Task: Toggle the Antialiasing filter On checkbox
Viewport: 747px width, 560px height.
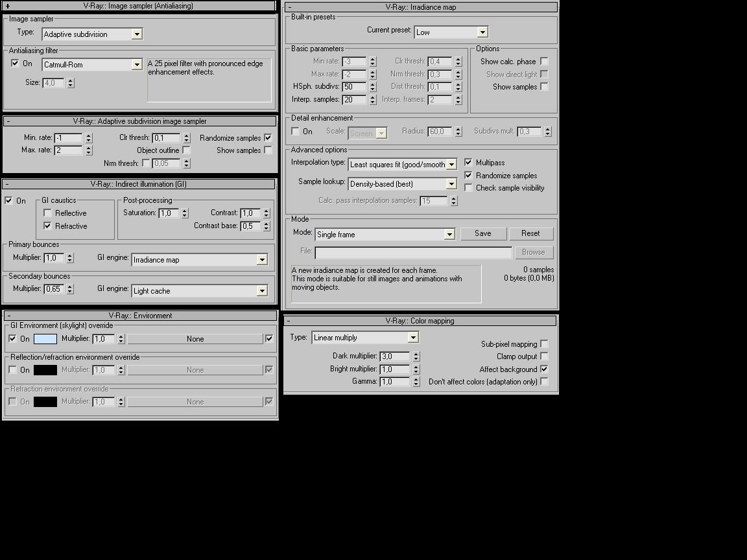Action: click(15, 63)
